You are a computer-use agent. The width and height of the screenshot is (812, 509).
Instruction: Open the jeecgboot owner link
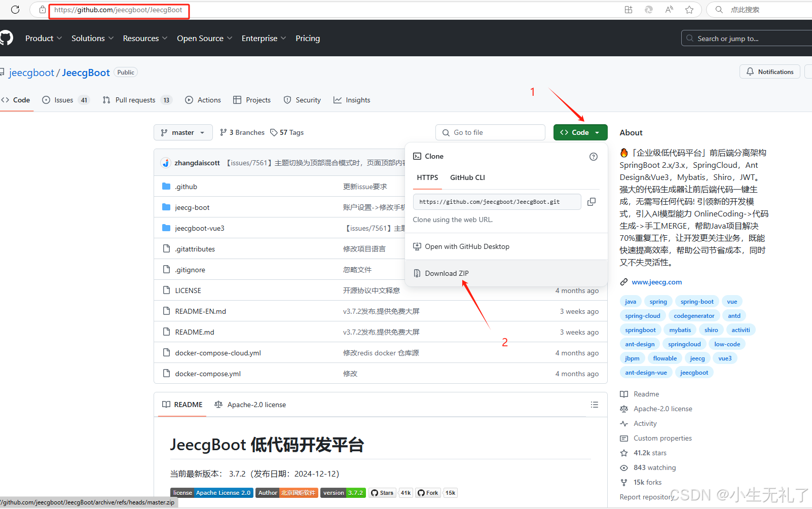tap(31, 72)
